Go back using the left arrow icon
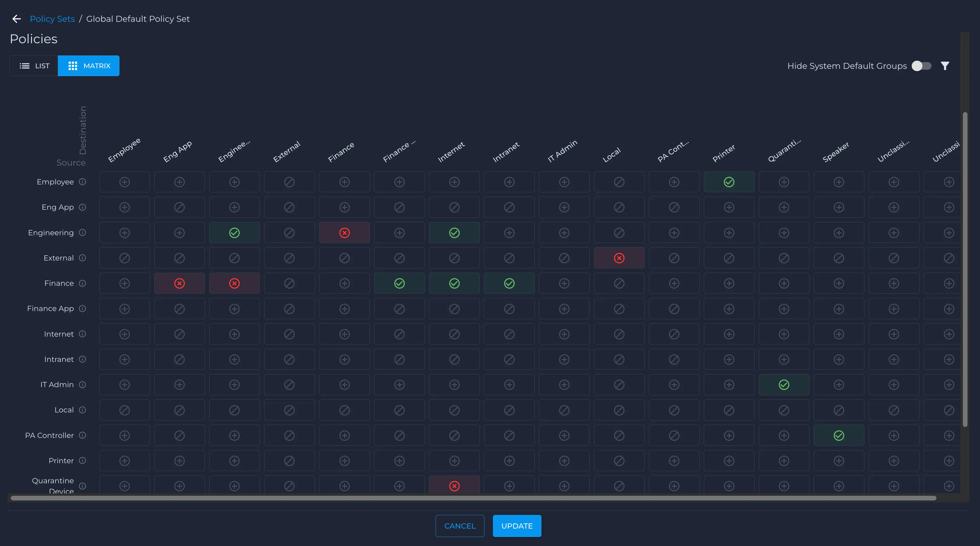This screenshot has height=546, width=980. 16,19
